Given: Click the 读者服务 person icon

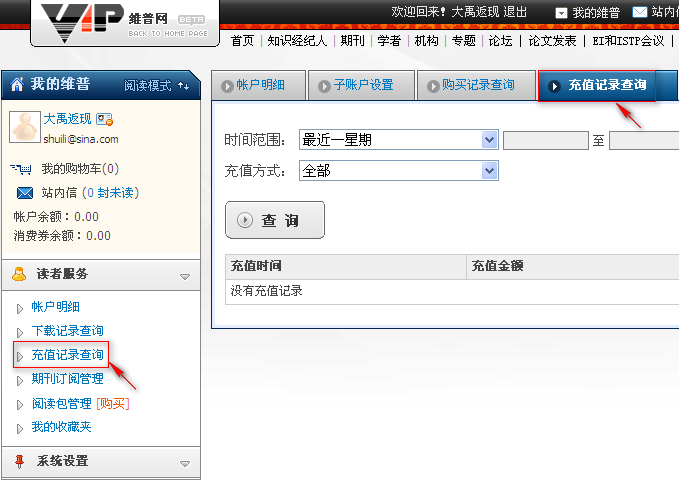Looking at the screenshot, I should (19, 274).
